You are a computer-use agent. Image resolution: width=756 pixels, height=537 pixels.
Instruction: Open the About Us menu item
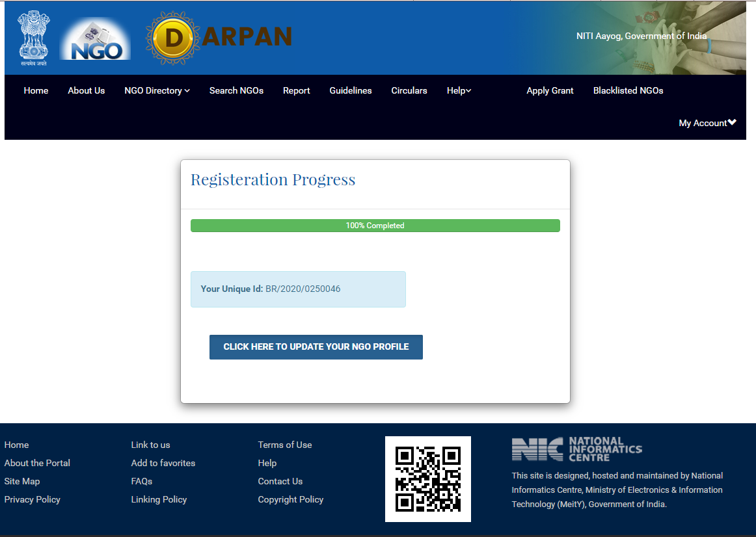click(x=87, y=90)
